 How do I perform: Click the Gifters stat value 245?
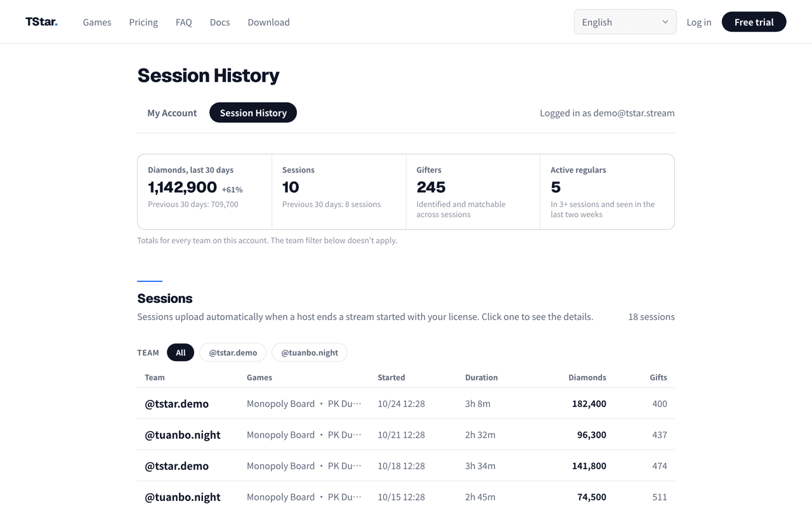[431, 187]
